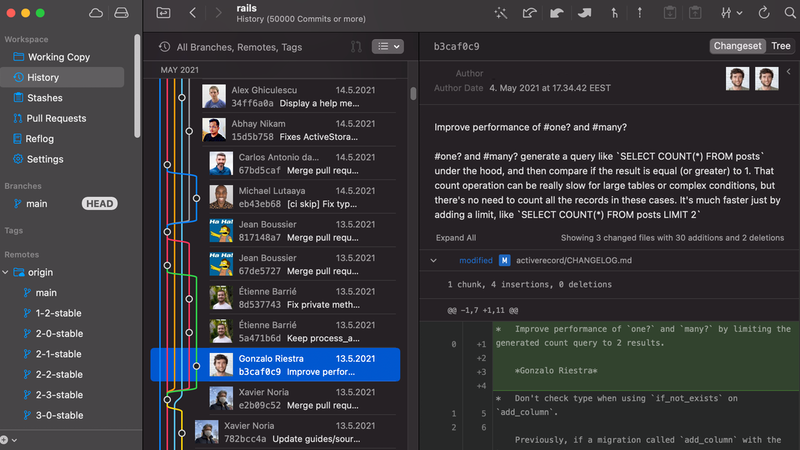The width and height of the screenshot is (800, 450).
Task: Click the sidebar scrollbar
Action: (137, 86)
